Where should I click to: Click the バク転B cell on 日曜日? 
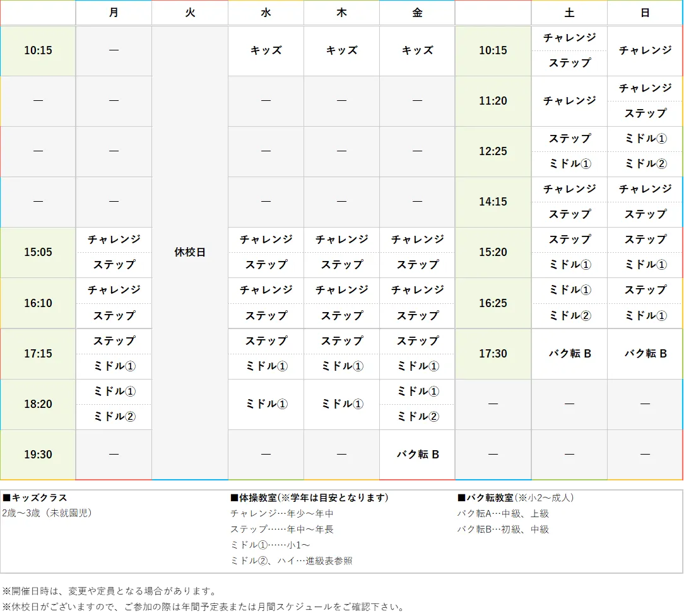[644, 354]
